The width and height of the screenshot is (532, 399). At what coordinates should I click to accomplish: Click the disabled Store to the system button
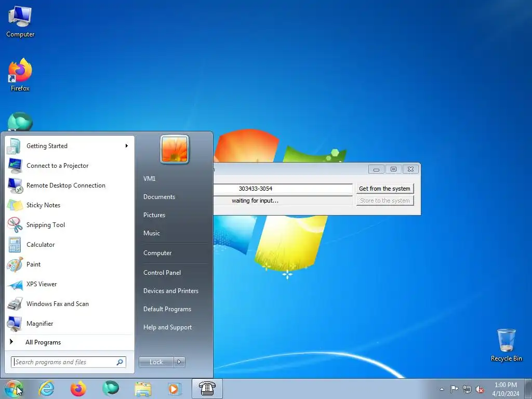click(x=385, y=201)
